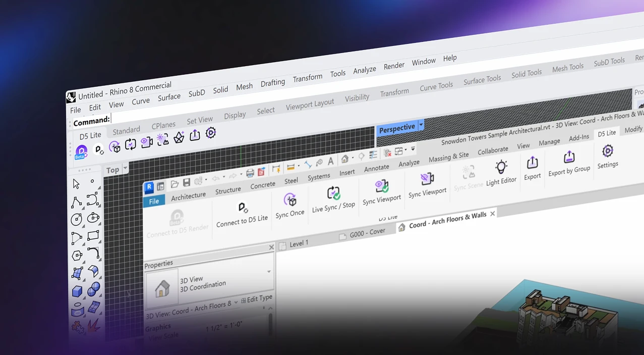Click the Print icon in Revit toolbar

tap(250, 173)
